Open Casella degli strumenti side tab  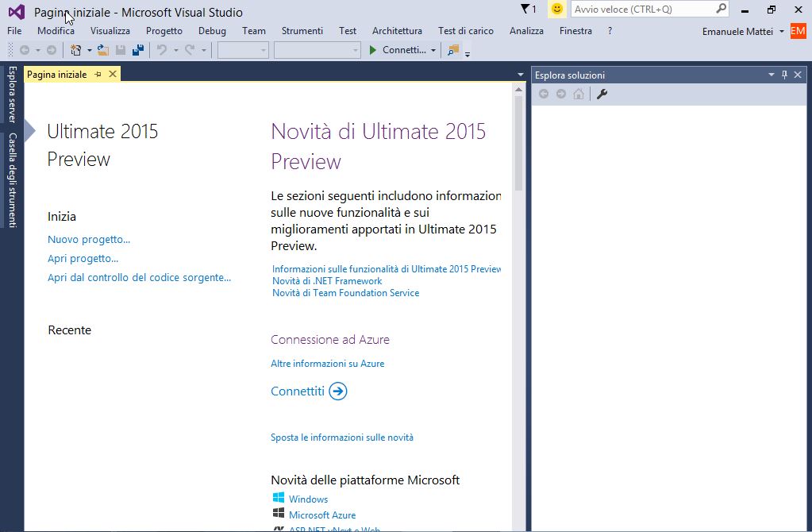[x=13, y=180]
